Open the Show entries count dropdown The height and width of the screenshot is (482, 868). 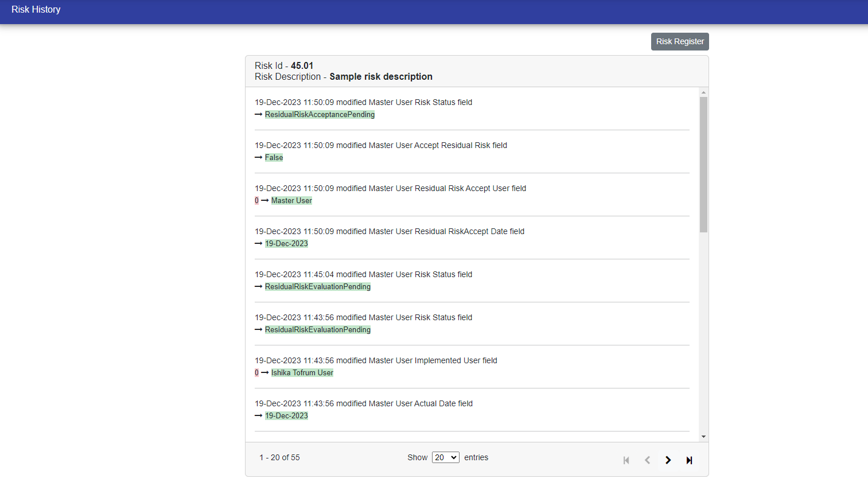445,457
